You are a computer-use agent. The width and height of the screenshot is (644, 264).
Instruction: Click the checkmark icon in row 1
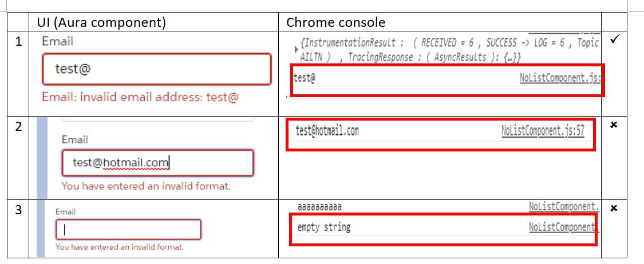615,41
